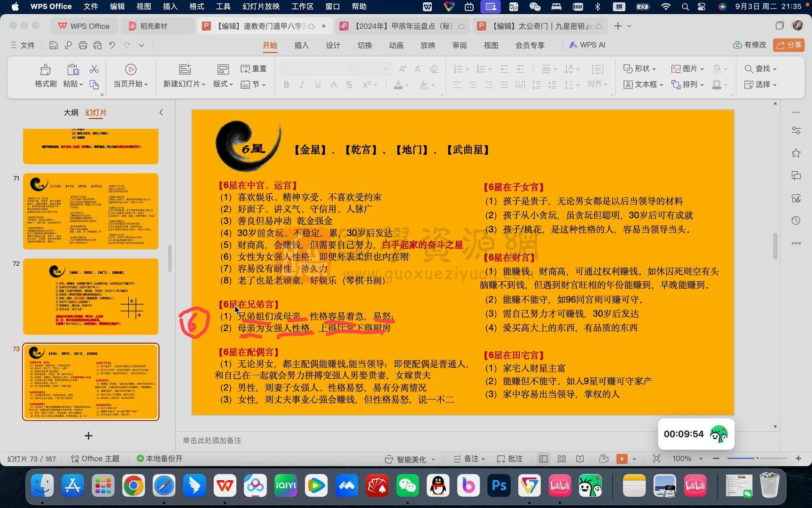
Task: Toggle normal view icon in status bar
Action: point(543,459)
